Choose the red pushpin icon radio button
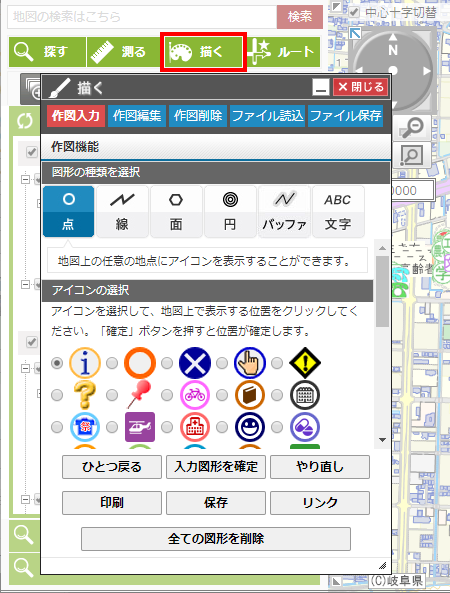Image resolution: width=450 pixels, height=593 pixels. point(112,395)
